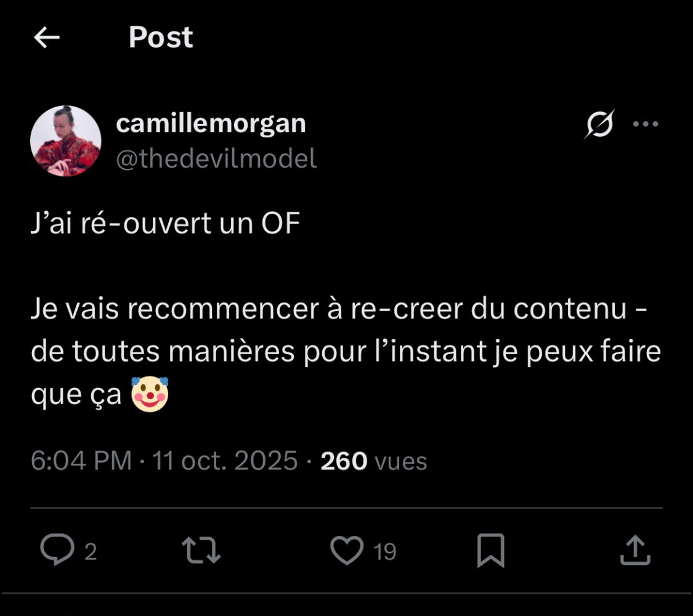Click the Grok slashed-circle icon
The height and width of the screenshot is (616, 693).
[x=599, y=124]
